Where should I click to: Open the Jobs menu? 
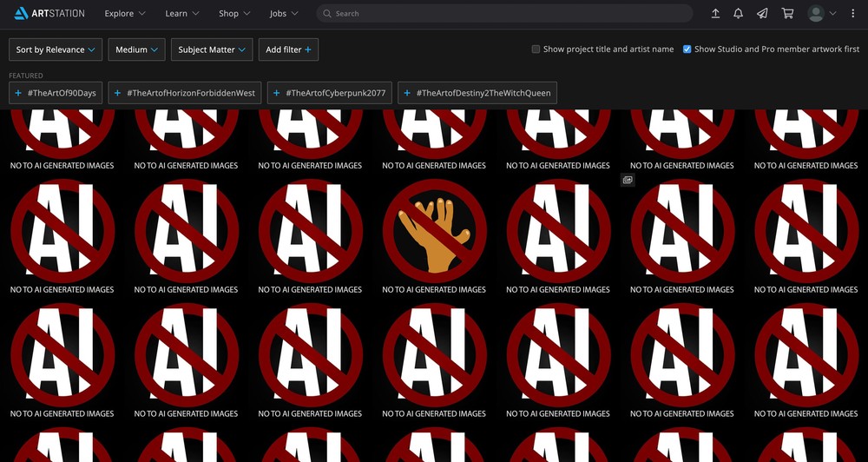tap(284, 13)
